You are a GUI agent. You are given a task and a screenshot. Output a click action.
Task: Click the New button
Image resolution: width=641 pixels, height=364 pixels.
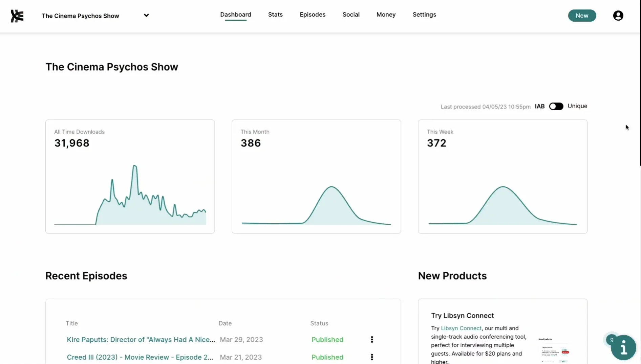(582, 16)
